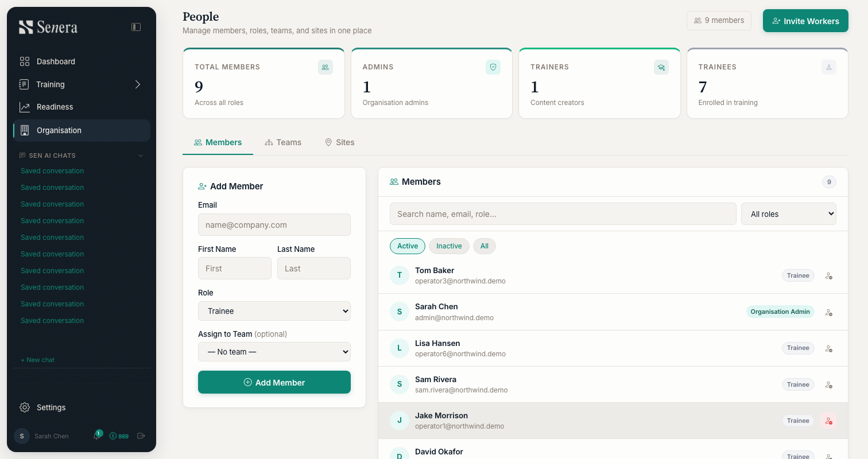
Task: Click the 9 members badge
Action: tap(719, 20)
